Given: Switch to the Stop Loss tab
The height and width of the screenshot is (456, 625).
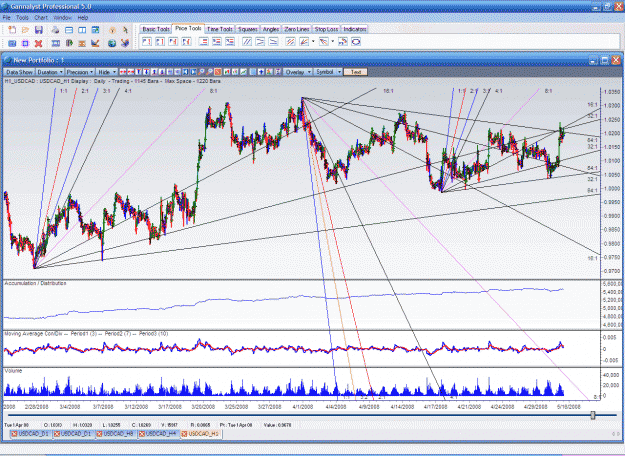Looking at the screenshot, I should [326, 29].
